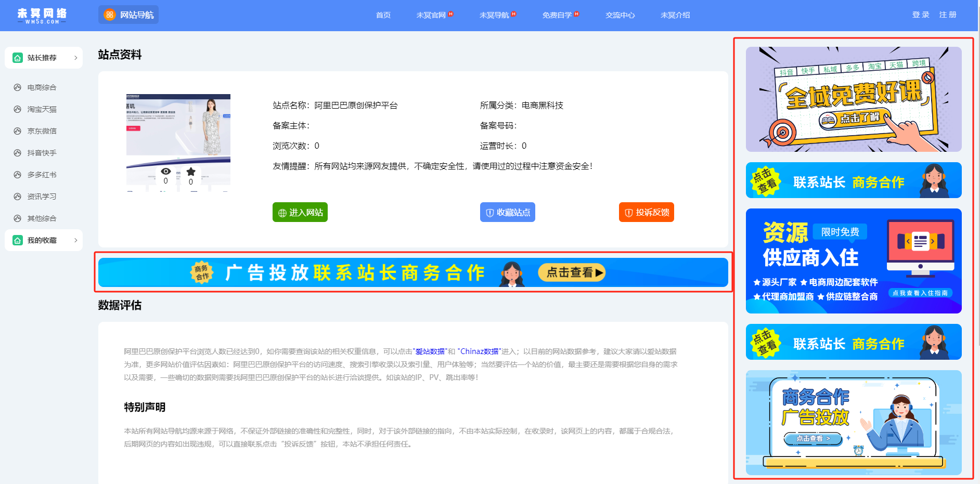Click the 未冥网络 WM5S.COM logo
This screenshot has height=484, width=980.
(42, 16)
